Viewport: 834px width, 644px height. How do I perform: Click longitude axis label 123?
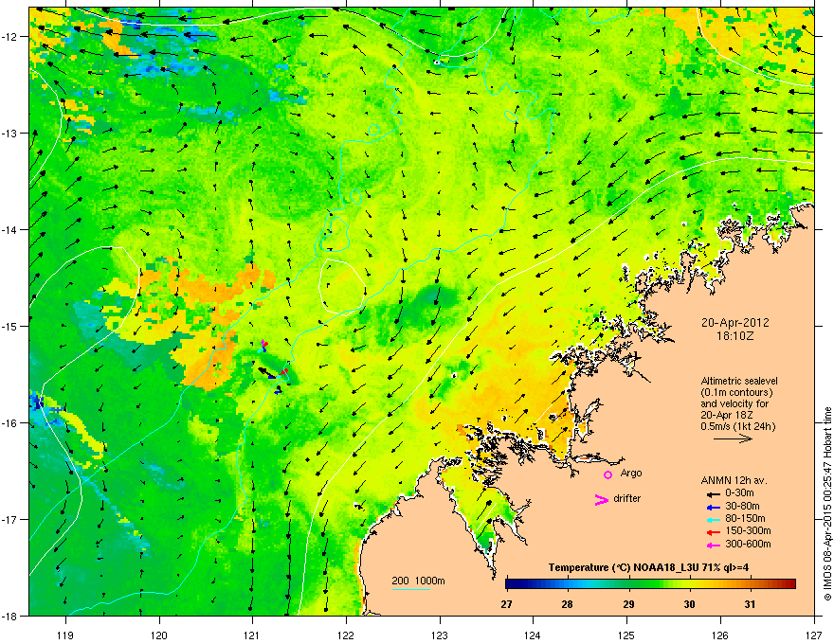440,635
